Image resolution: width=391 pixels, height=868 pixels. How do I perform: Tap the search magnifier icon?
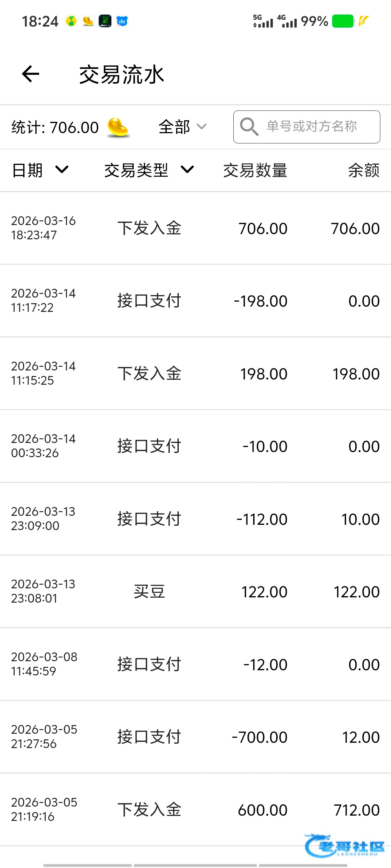point(249,127)
